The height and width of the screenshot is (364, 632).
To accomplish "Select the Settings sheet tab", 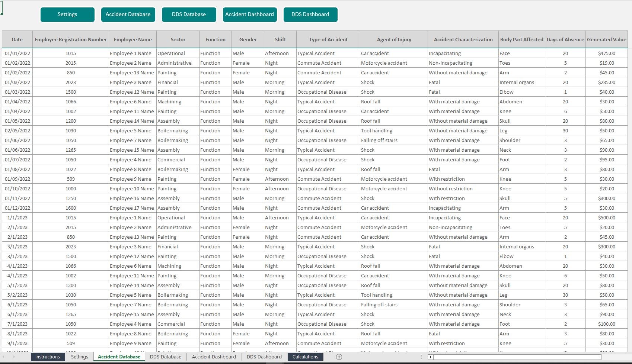I will 79,357.
